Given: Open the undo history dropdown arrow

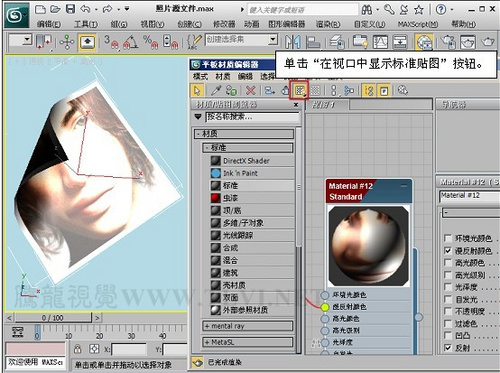Looking at the screenshot, I should 96,9.
